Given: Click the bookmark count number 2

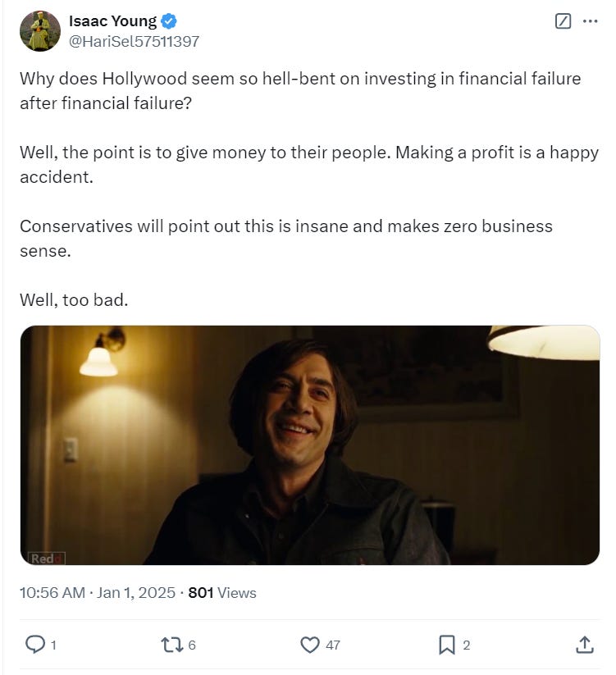Looking at the screenshot, I should (466, 645).
